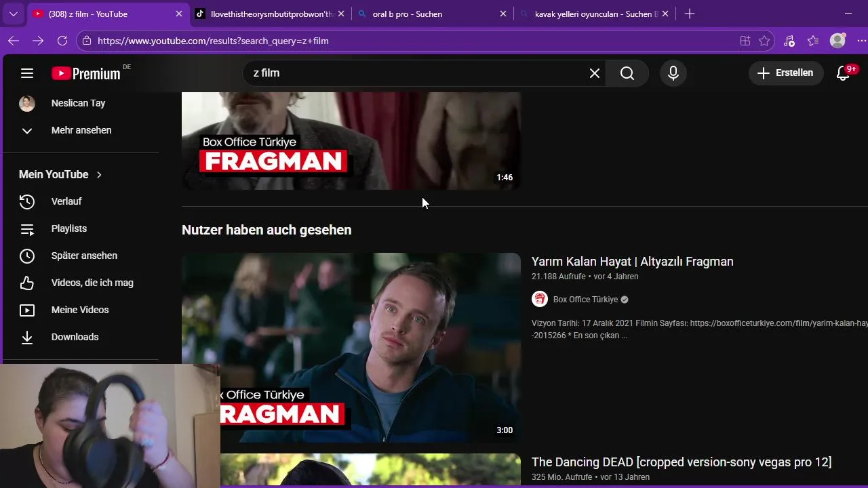The height and width of the screenshot is (488, 868).
Task: View site info lock icon
Action: [86, 41]
